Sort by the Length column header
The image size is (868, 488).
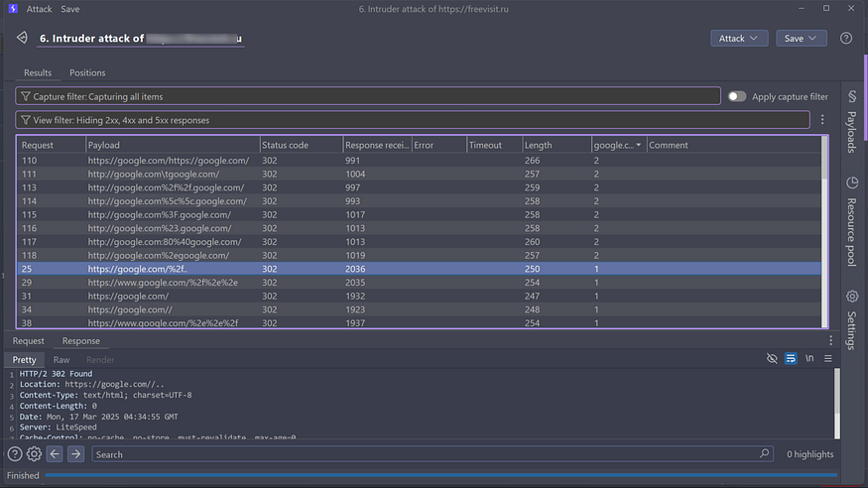click(x=557, y=145)
